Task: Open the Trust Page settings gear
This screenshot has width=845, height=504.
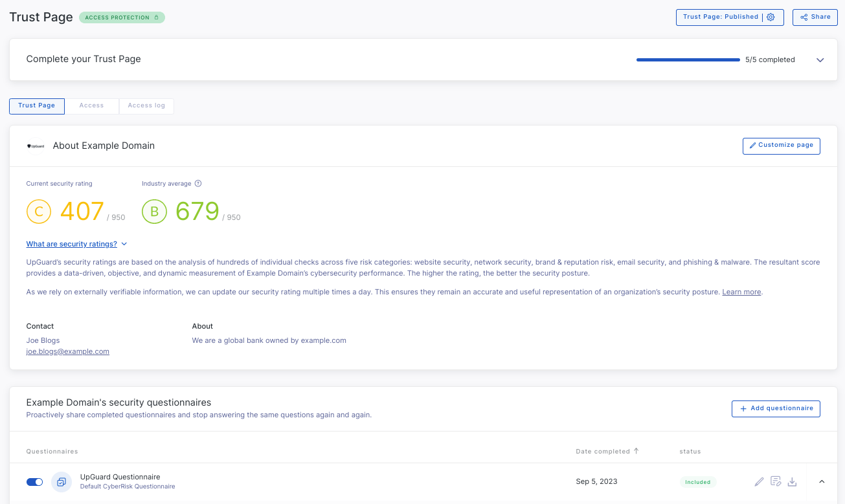Action: coord(771,17)
